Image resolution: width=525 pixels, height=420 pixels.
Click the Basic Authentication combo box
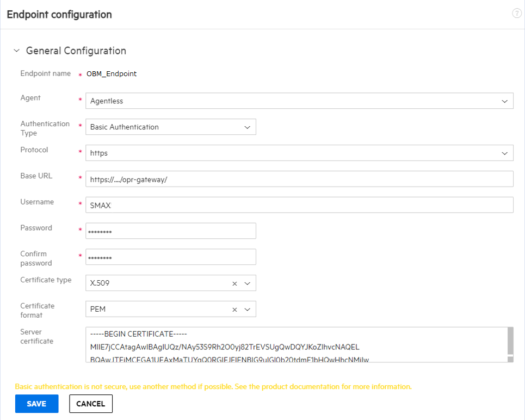click(163, 127)
